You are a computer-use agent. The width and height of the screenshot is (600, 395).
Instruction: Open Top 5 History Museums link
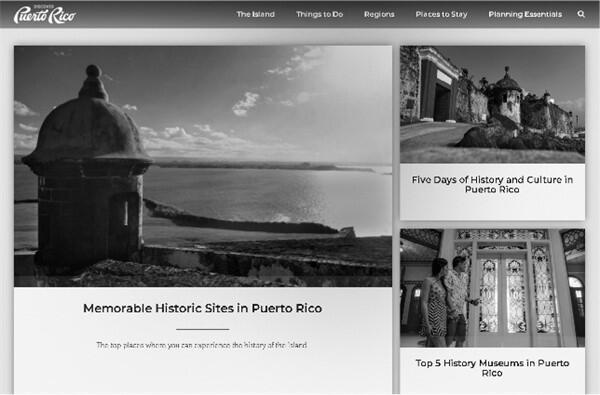[x=492, y=368]
